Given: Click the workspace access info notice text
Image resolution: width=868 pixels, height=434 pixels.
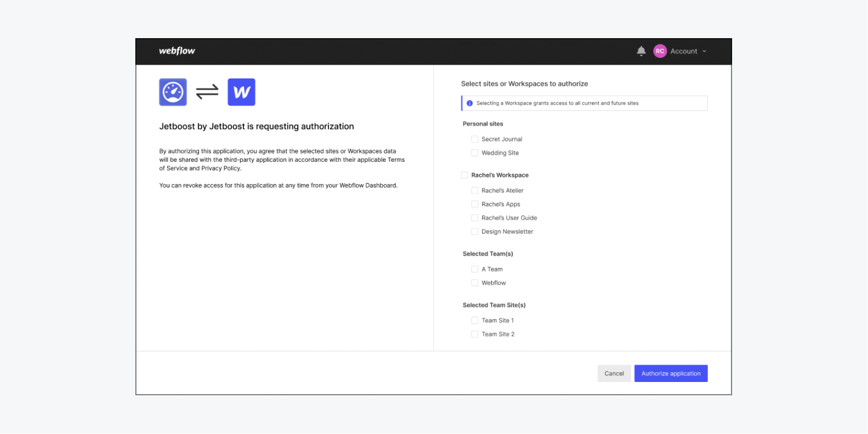Looking at the screenshot, I should [557, 103].
